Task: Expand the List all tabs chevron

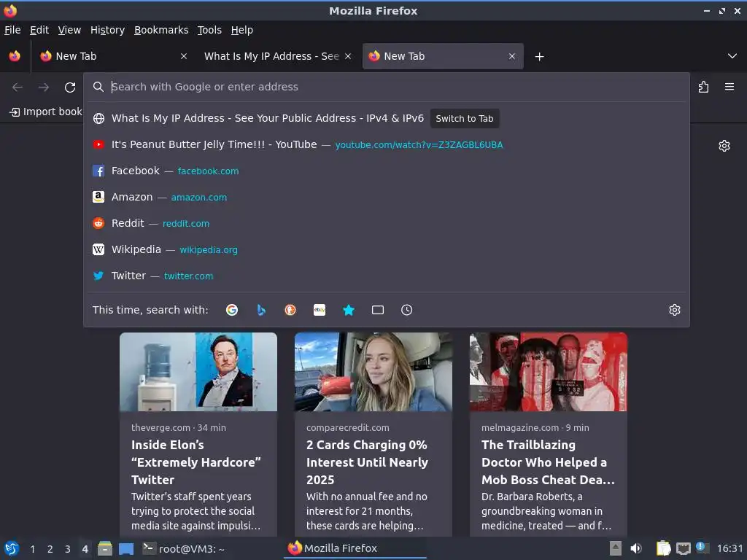Action: pos(732,56)
